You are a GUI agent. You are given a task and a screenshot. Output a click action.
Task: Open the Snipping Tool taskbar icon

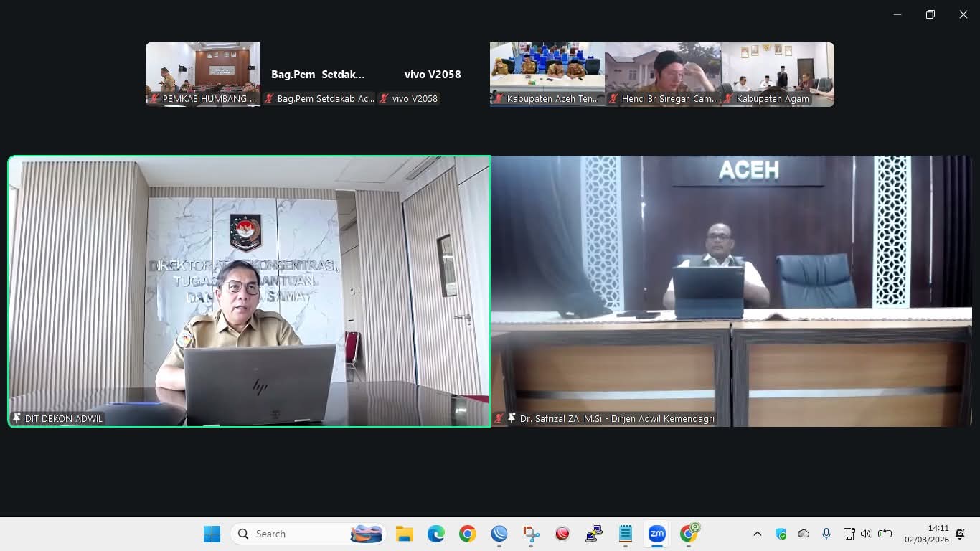coord(531,534)
